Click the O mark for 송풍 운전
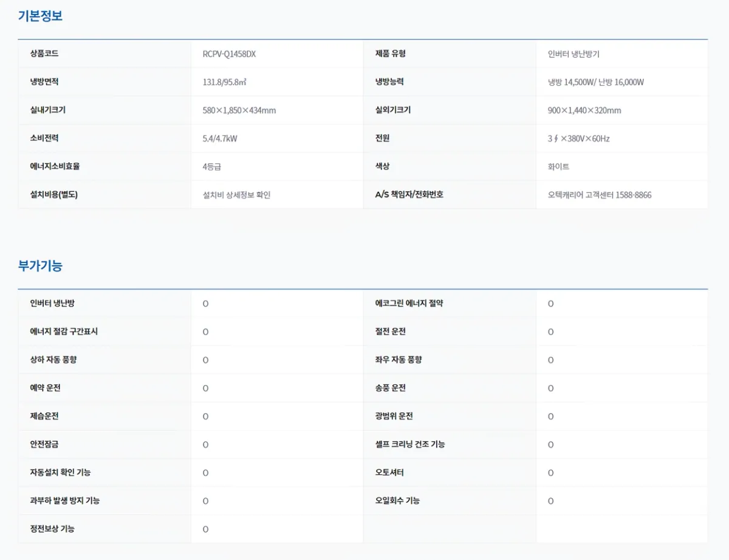The height and width of the screenshot is (560, 729). pos(550,388)
